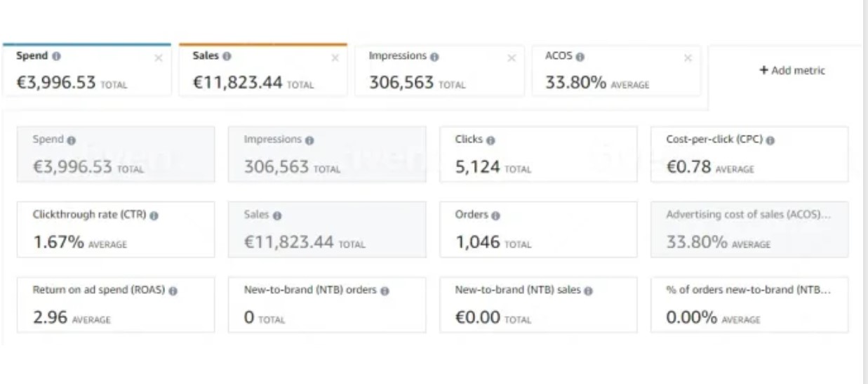Image resolution: width=868 pixels, height=384 pixels.
Task: Remove the Sales metric tab
Action: click(x=335, y=58)
